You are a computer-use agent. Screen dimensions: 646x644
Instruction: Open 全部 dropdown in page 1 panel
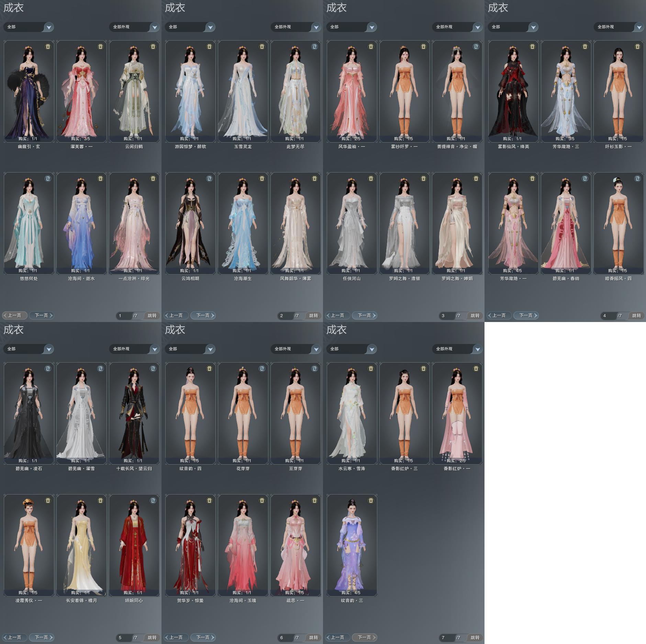(x=29, y=27)
